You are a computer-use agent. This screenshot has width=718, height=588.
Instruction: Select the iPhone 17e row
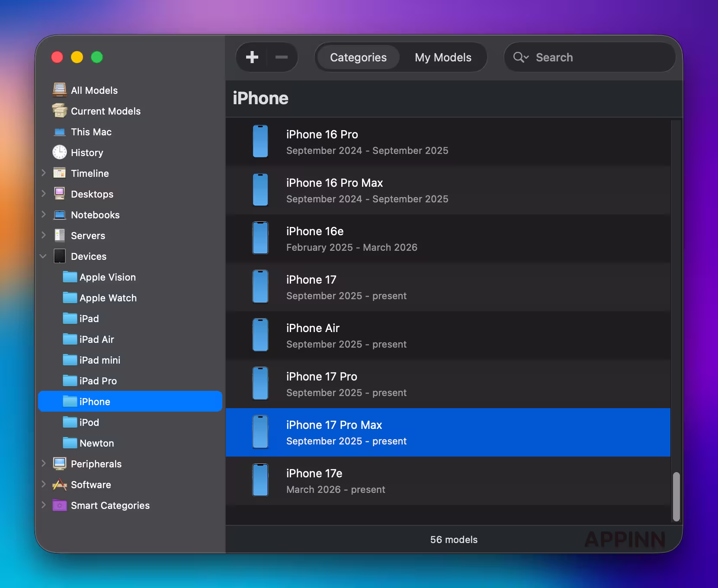tap(448, 481)
